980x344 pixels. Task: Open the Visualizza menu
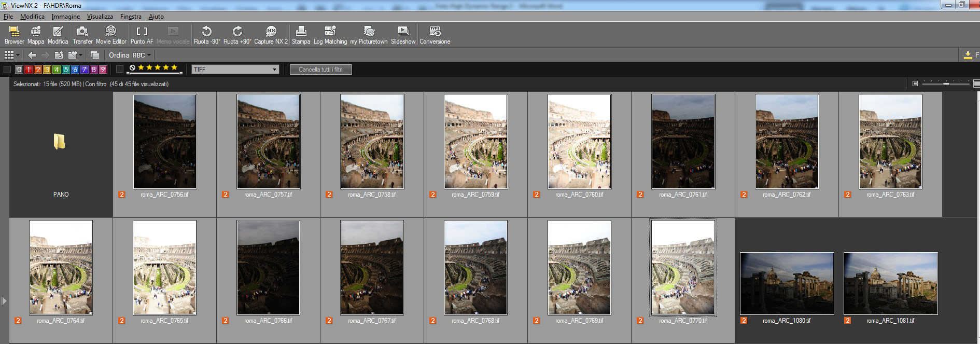click(x=100, y=17)
